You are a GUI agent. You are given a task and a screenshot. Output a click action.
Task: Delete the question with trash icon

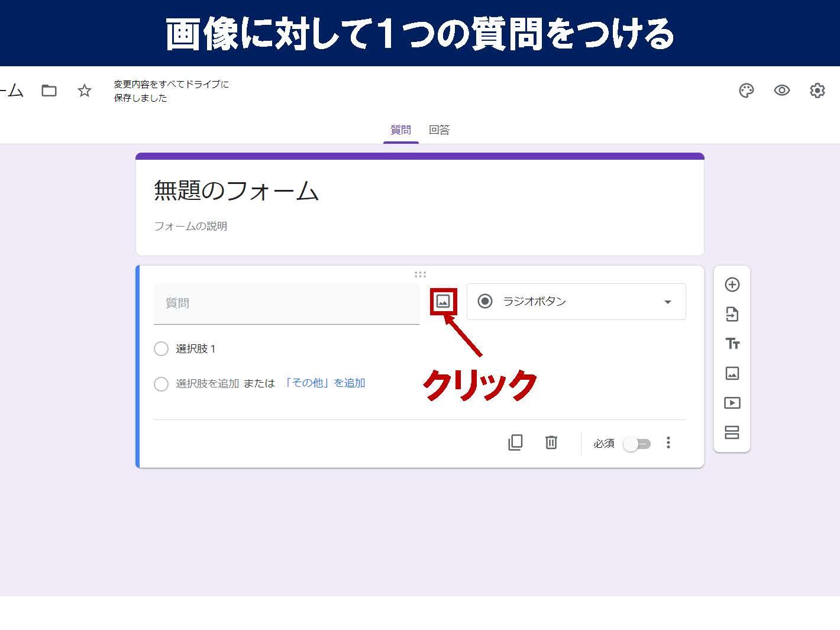(x=551, y=442)
